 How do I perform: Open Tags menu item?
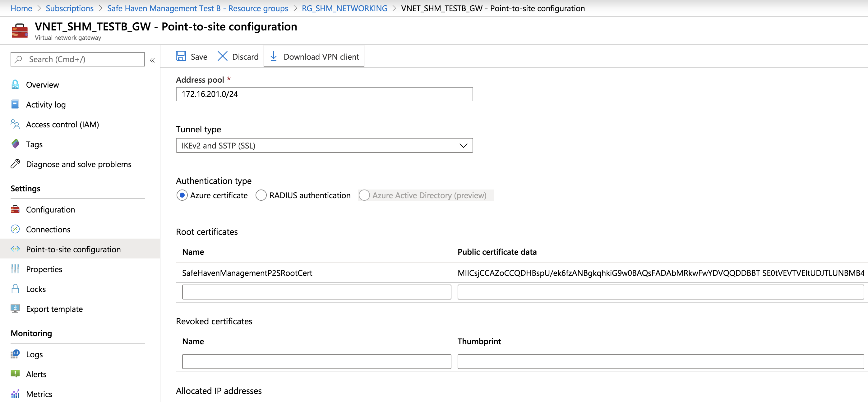tap(35, 144)
